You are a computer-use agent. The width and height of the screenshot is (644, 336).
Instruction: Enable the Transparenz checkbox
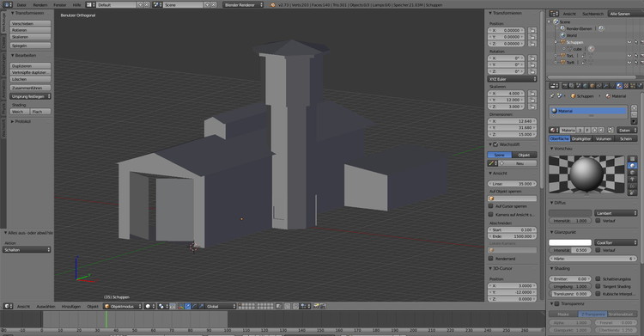tap(557, 303)
